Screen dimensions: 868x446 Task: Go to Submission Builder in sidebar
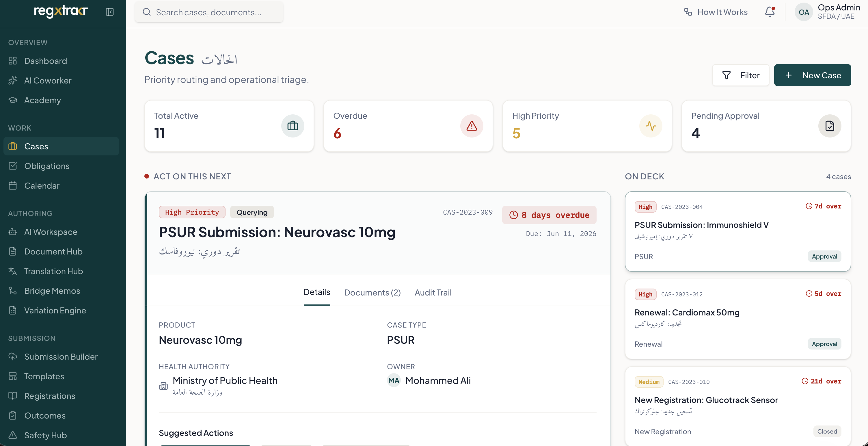click(x=61, y=356)
